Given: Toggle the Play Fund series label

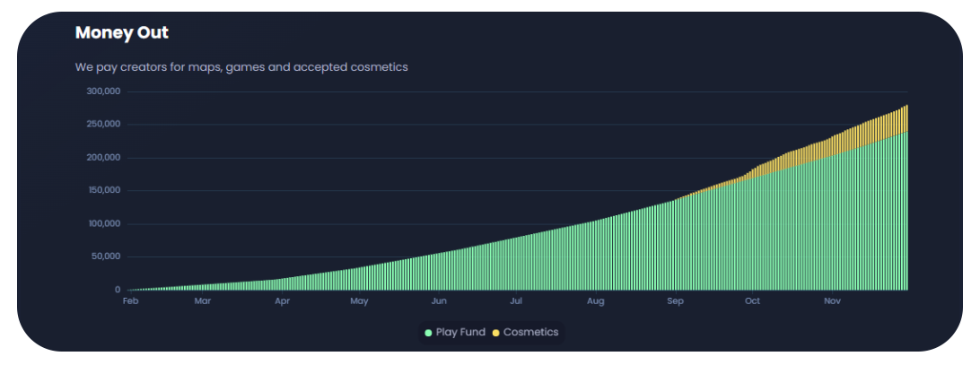Looking at the screenshot, I should coord(460,333).
